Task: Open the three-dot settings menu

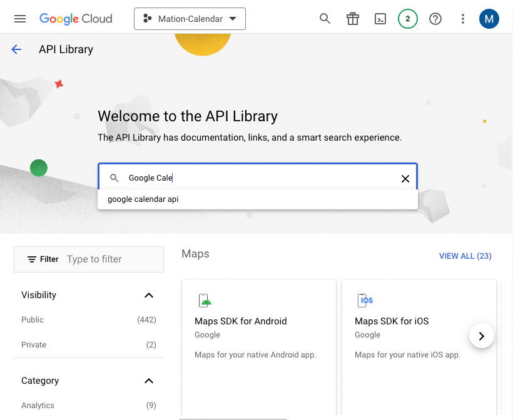Action: pos(462,19)
